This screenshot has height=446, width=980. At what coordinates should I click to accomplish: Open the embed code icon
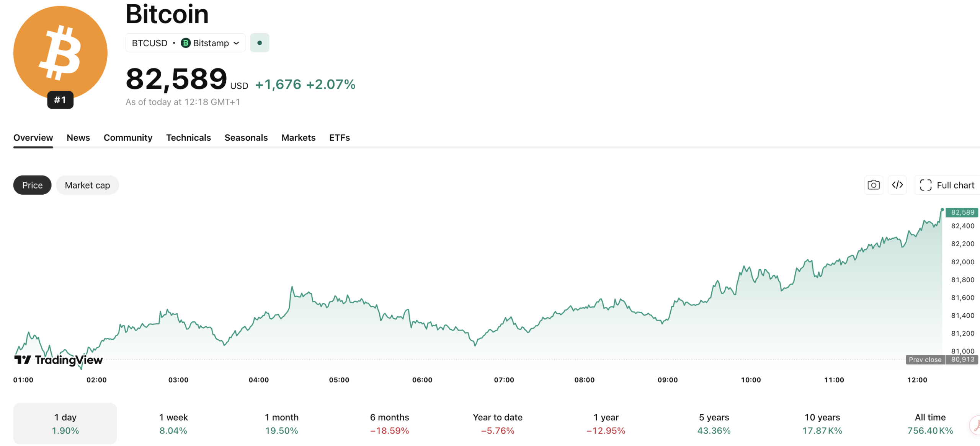897,185
